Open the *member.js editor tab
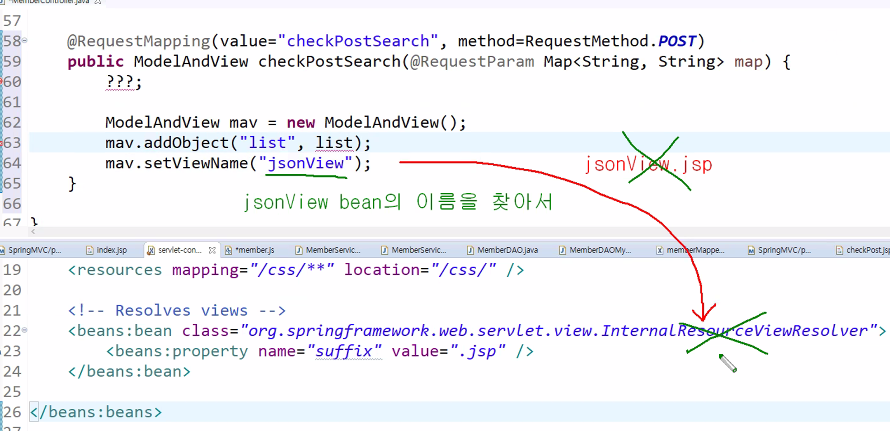Screen dimensions: 890x431 (250, 250)
